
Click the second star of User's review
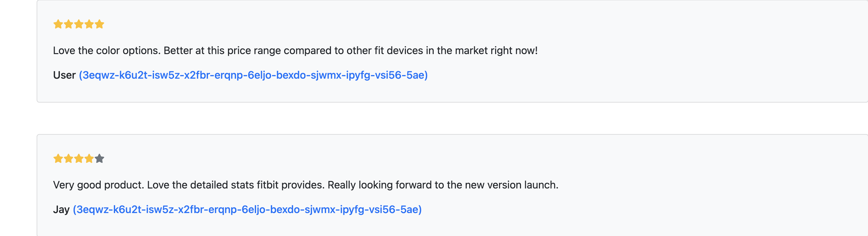click(68, 24)
